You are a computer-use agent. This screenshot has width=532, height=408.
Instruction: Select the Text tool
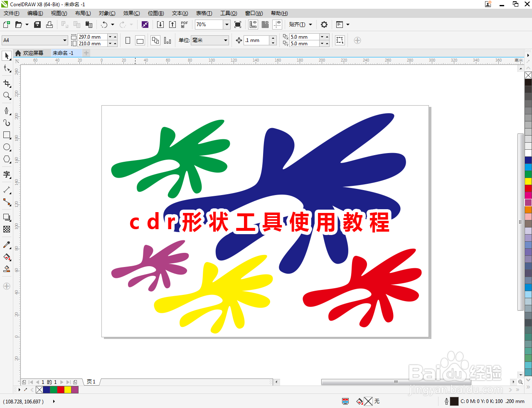7,175
